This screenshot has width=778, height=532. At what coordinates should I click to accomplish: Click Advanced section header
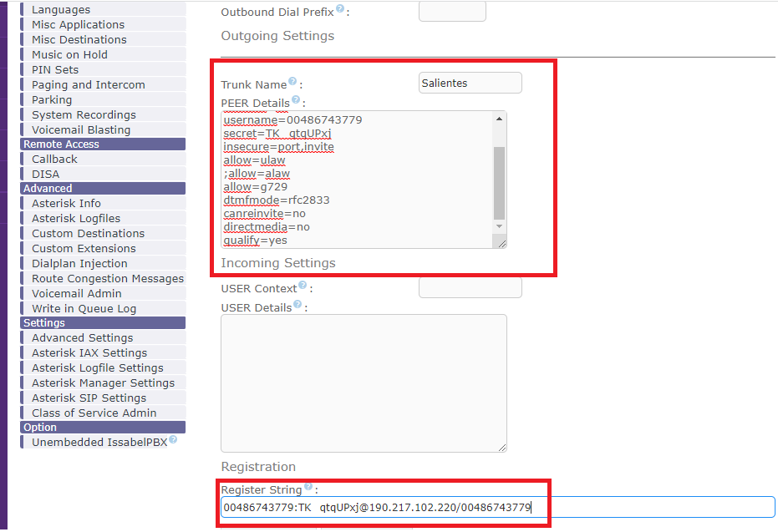coord(103,189)
